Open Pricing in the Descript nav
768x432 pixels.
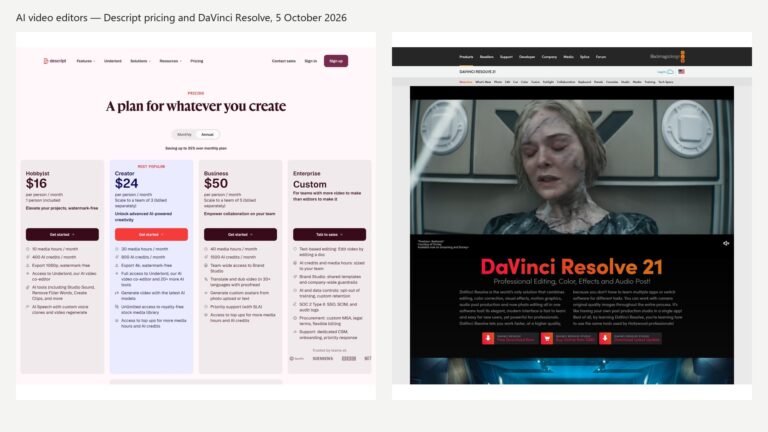pos(196,61)
